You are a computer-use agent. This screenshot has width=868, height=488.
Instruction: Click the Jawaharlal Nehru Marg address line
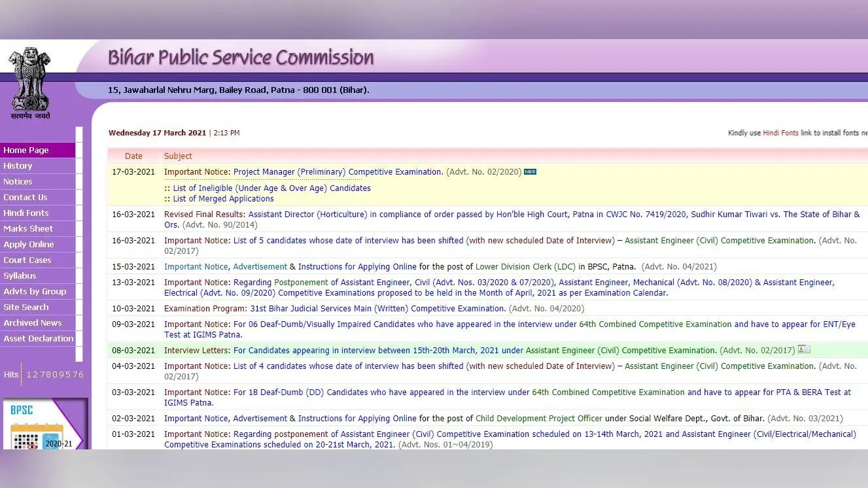[x=239, y=90]
